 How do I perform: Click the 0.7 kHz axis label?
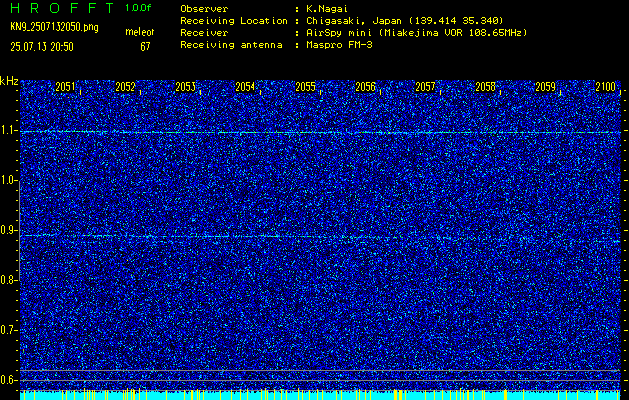(x=8, y=330)
